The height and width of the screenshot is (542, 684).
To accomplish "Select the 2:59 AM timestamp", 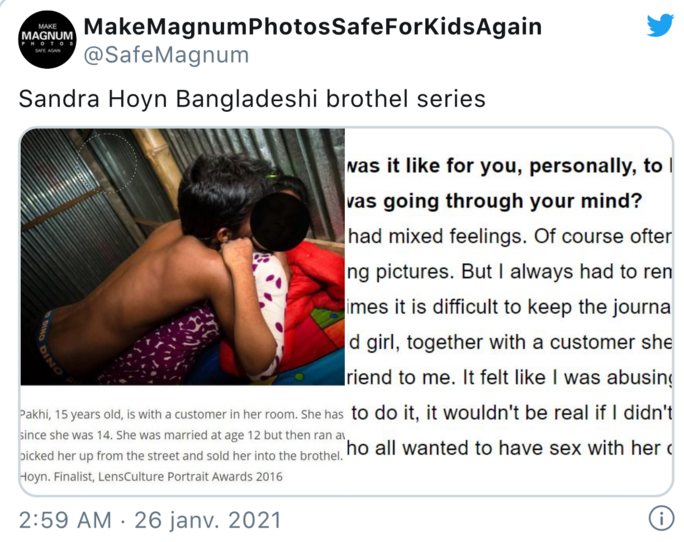I will [65, 520].
